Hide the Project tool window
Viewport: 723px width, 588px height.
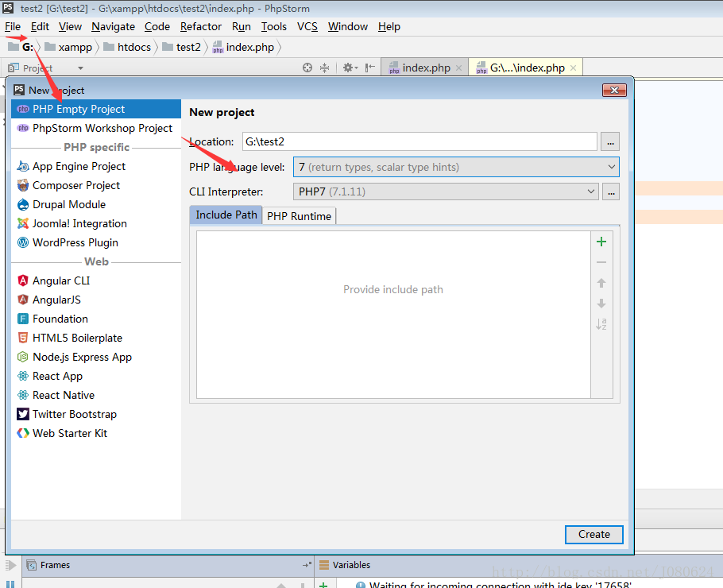(x=369, y=68)
